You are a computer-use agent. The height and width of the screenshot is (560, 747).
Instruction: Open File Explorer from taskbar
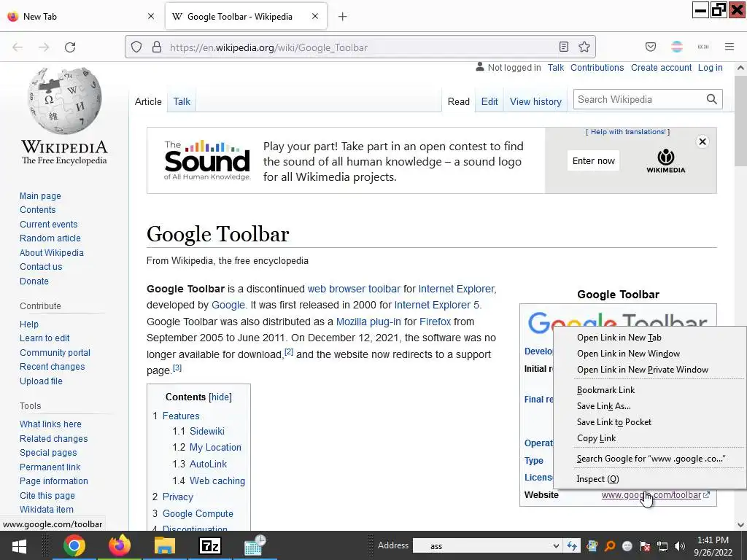[x=165, y=545]
